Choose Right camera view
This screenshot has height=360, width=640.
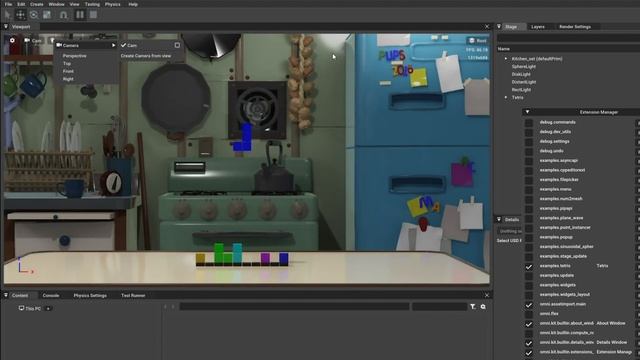[x=68, y=79]
